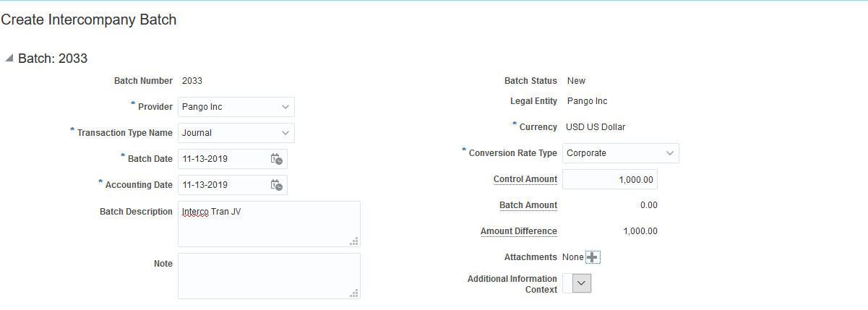Collapse the Batch: 2033 section triangle

click(9, 59)
